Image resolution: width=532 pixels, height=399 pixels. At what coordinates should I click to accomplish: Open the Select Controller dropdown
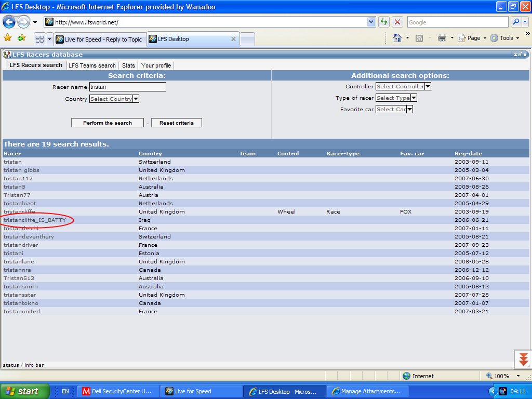click(x=403, y=87)
